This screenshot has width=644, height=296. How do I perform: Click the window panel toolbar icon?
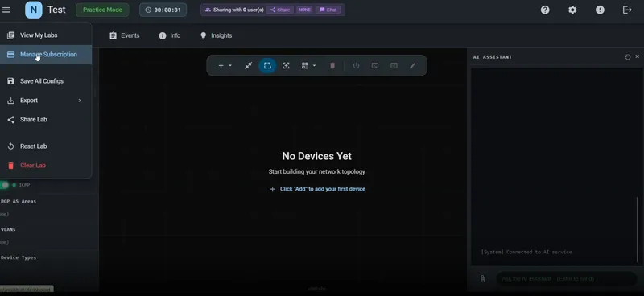pyautogui.click(x=394, y=66)
